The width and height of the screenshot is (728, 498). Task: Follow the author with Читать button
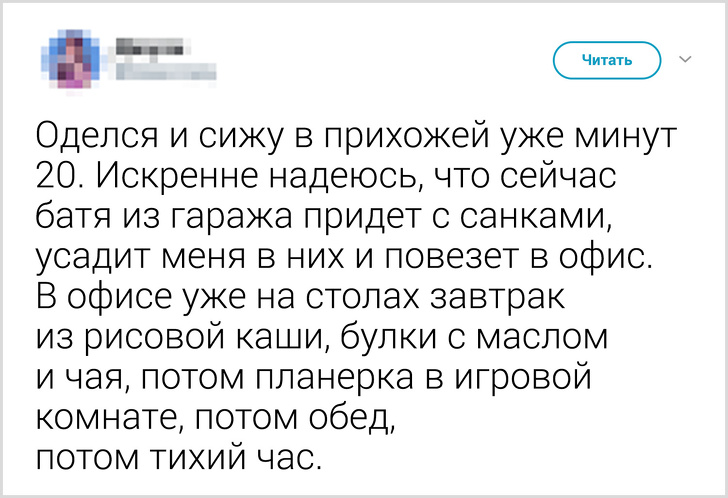point(606,60)
